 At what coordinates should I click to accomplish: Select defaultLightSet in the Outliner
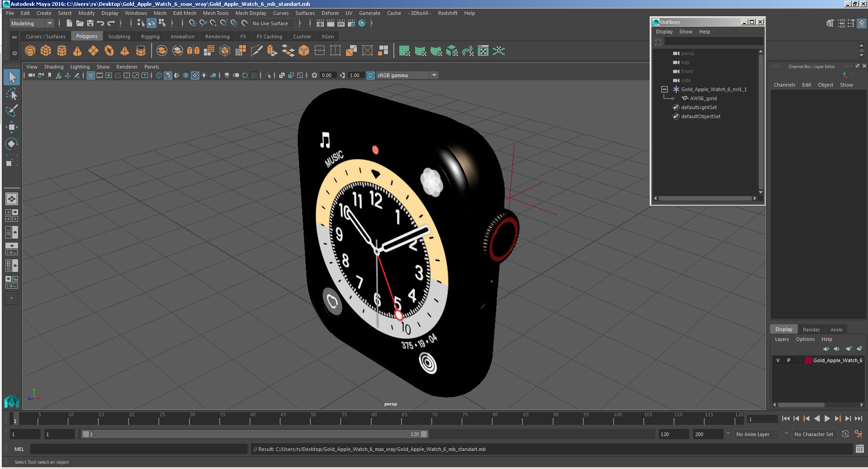coord(699,107)
